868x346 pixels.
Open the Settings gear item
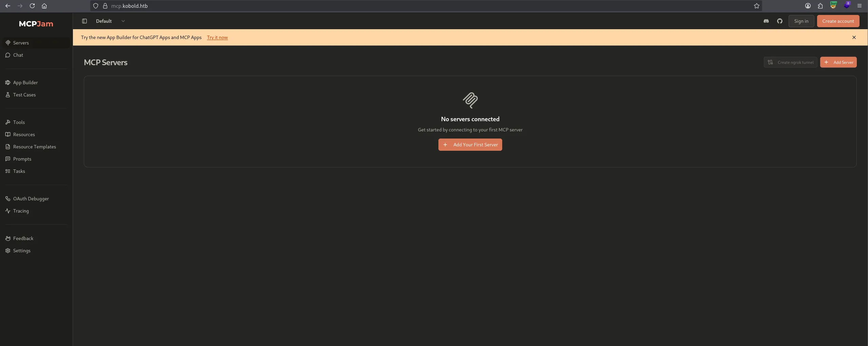pyautogui.click(x=21, y=251)
